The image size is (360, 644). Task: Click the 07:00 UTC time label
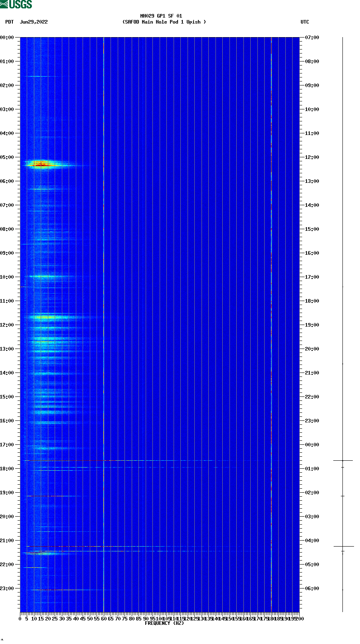pyautogui.click(x=312, y=38)
